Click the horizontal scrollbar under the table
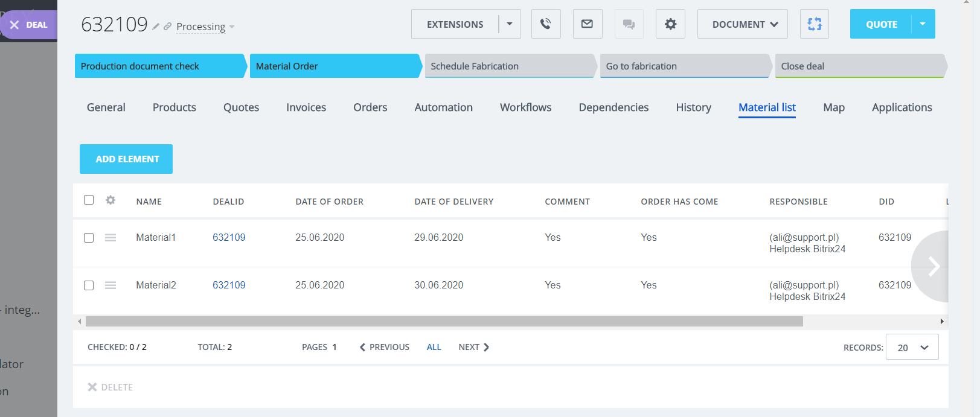The width and height of the screenshot is (980, 417). pyautogui.click(x=444, y=322)
